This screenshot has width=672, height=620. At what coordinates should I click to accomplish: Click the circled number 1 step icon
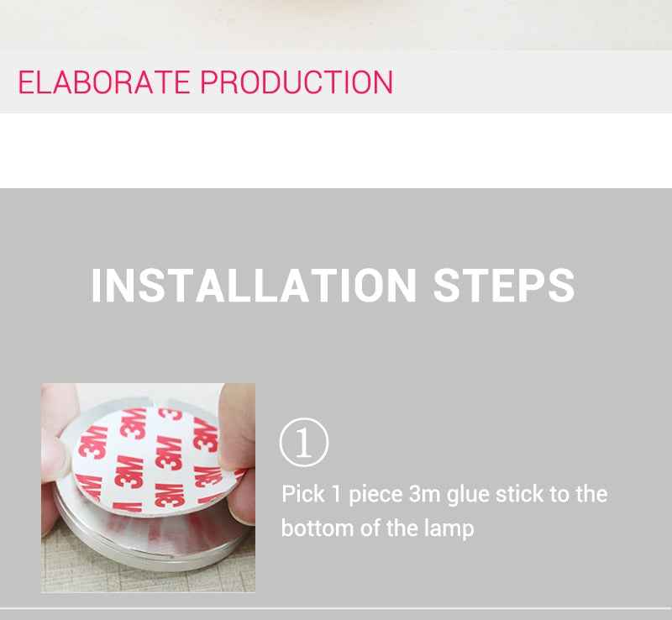(x=304, y=442)
